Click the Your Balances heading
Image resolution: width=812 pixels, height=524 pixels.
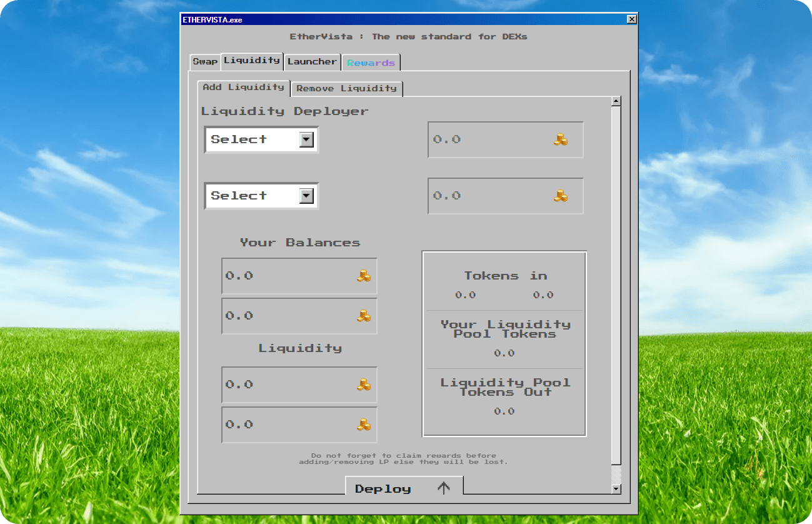(x=300, y=243)
